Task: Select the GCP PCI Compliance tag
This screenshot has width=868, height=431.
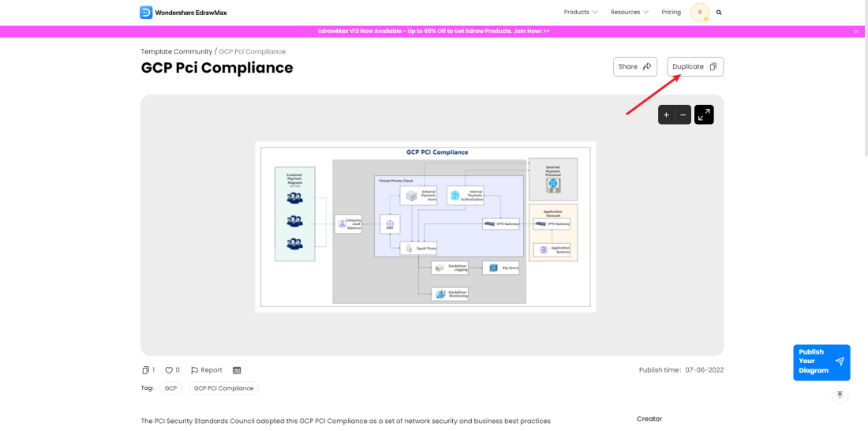Action: pyautogui.click(x=223, y=388)
